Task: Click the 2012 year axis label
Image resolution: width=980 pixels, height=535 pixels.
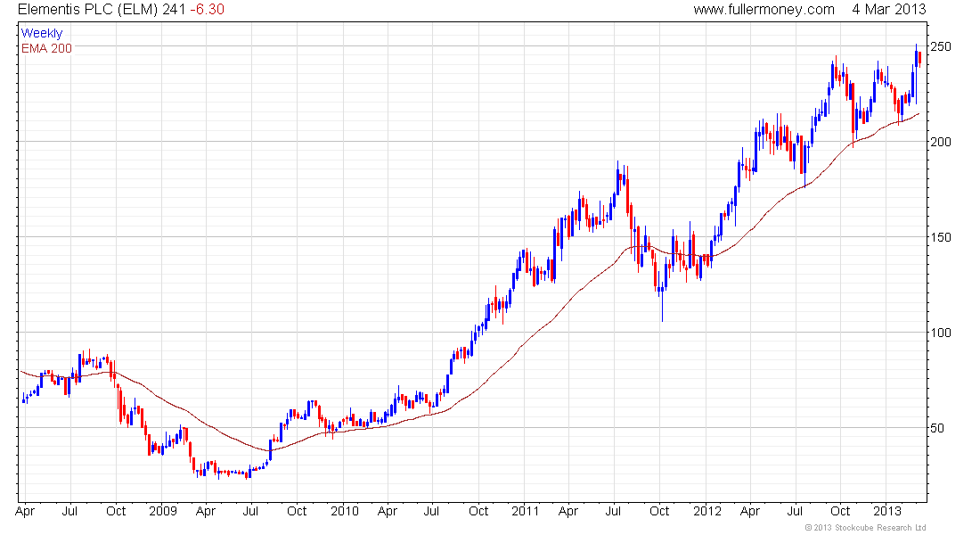Action: click(706, 511)
